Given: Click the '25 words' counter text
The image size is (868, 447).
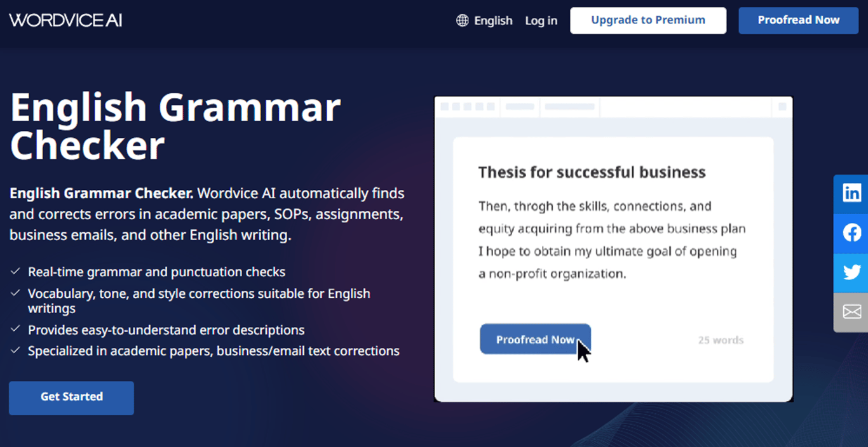Looking at the screenshot, I should point(721,340).
